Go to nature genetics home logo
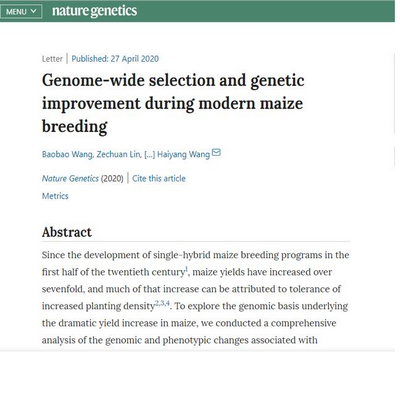Viewport: 400px width, 400px height. tap(95, 11)
